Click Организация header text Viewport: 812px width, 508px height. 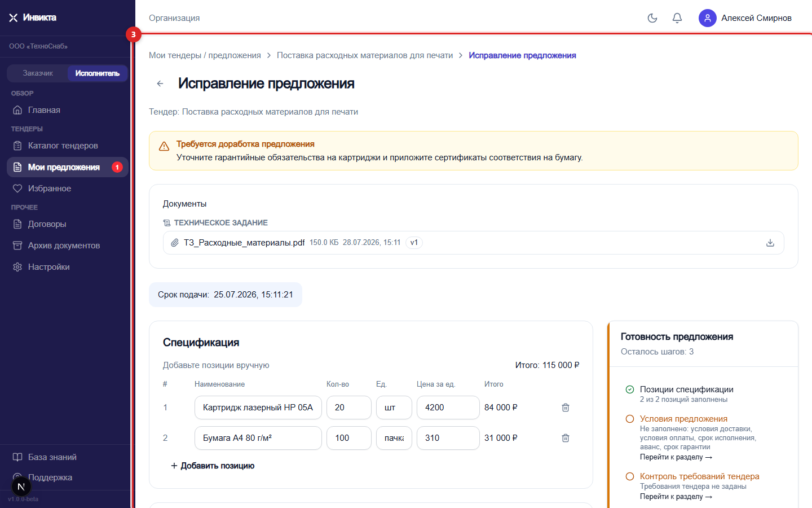click(x=174, y=18)
